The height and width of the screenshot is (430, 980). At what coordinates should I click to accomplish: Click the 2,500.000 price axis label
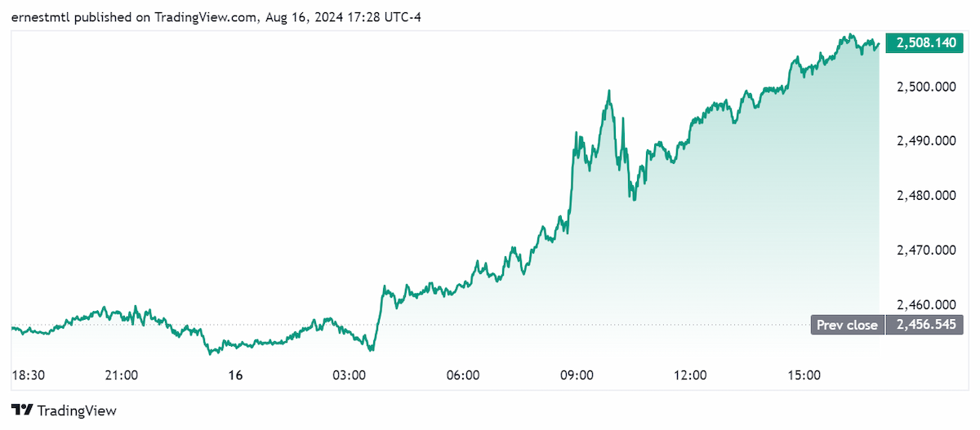[926, 86]
